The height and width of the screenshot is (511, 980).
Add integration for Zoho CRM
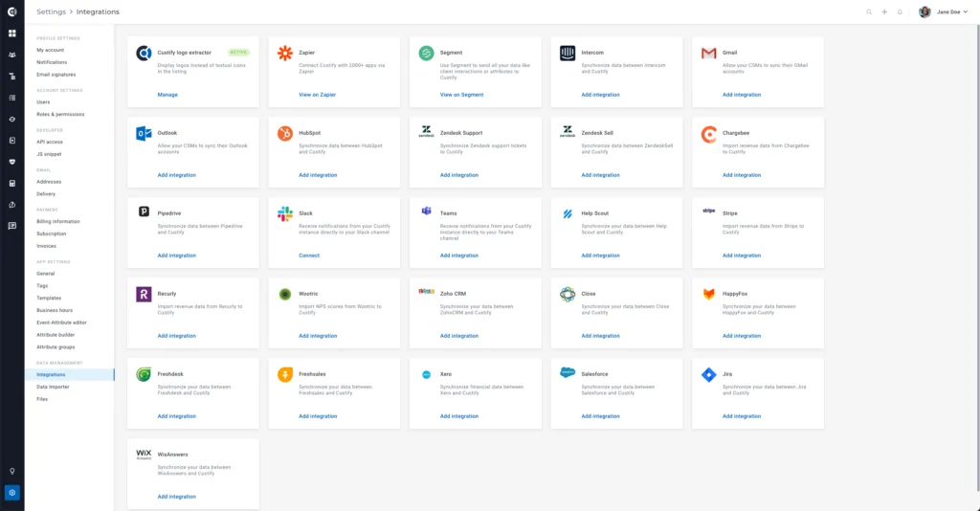point(459,336)
